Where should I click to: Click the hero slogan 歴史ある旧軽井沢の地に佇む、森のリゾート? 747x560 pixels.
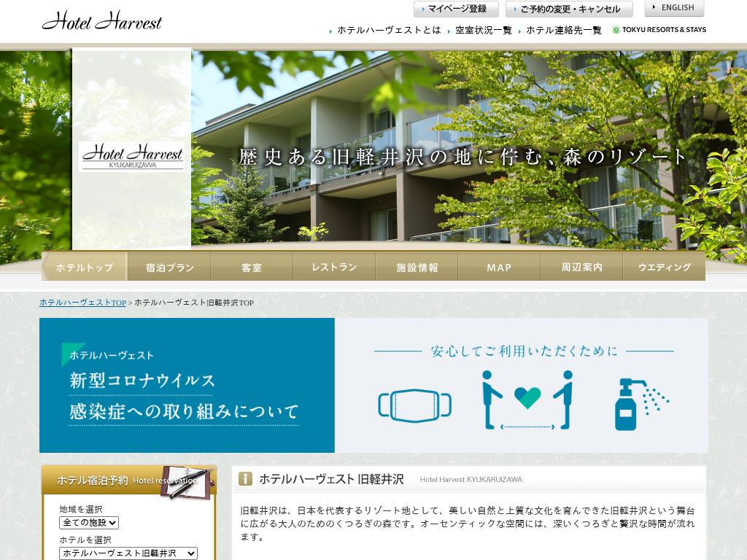(x=462, y=157)
